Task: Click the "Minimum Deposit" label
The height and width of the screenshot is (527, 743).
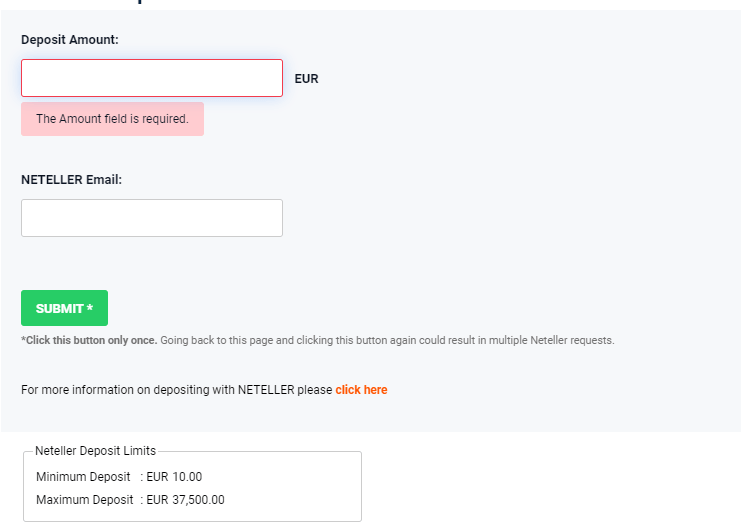Action: point(84,477)
